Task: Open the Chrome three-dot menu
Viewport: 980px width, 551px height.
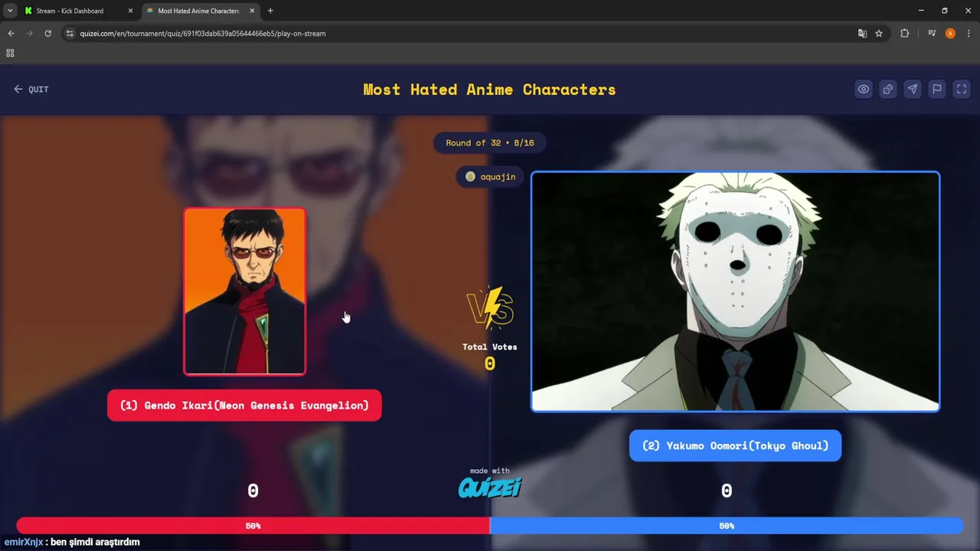Action: tap(969, 34)
